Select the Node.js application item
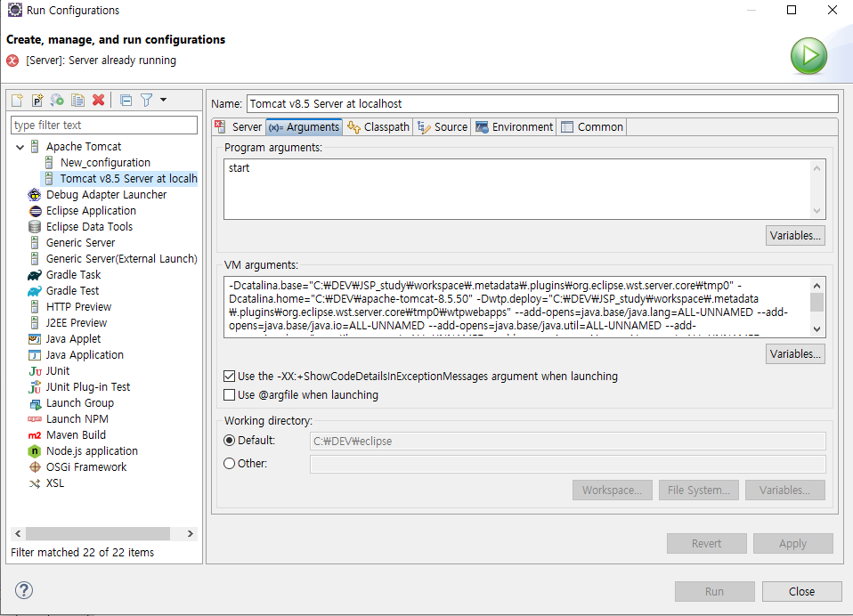853x616 pixels. click(92, 451)
